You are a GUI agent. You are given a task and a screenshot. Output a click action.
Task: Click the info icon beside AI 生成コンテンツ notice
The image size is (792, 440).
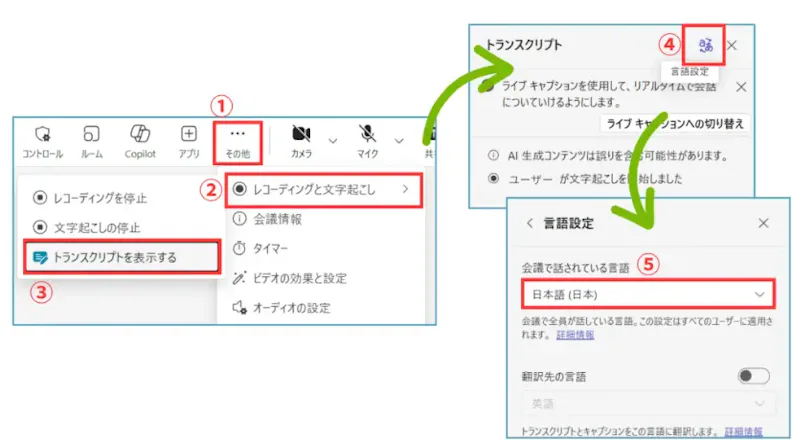493,156
